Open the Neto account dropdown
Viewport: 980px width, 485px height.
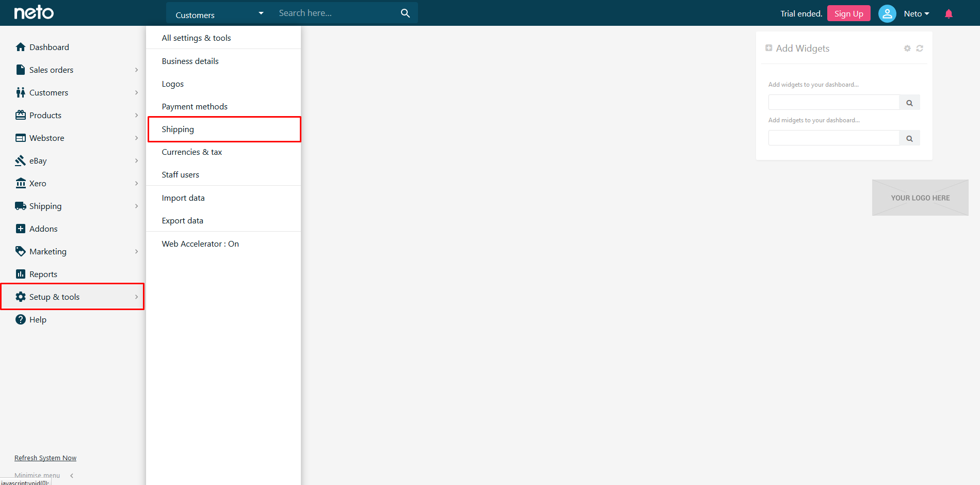pos(916,14)
